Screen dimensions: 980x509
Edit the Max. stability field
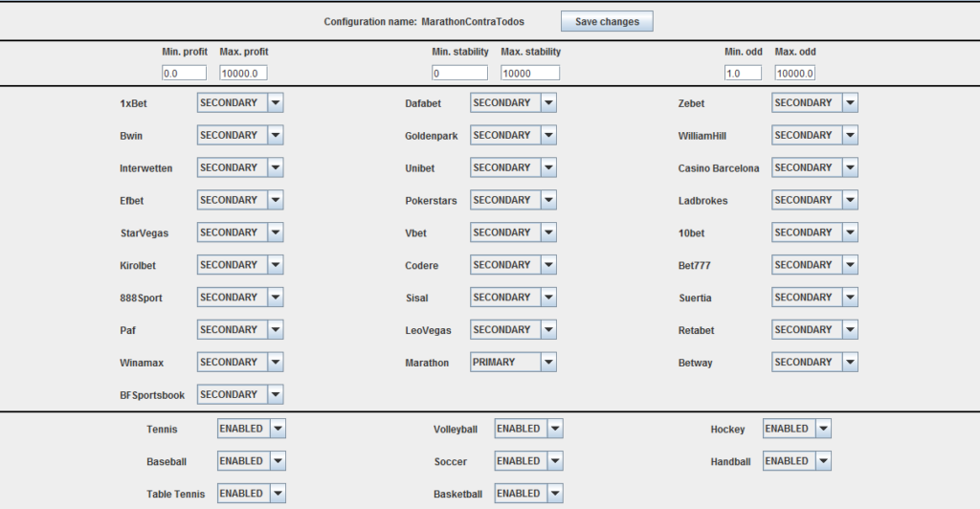coord(530,73)
